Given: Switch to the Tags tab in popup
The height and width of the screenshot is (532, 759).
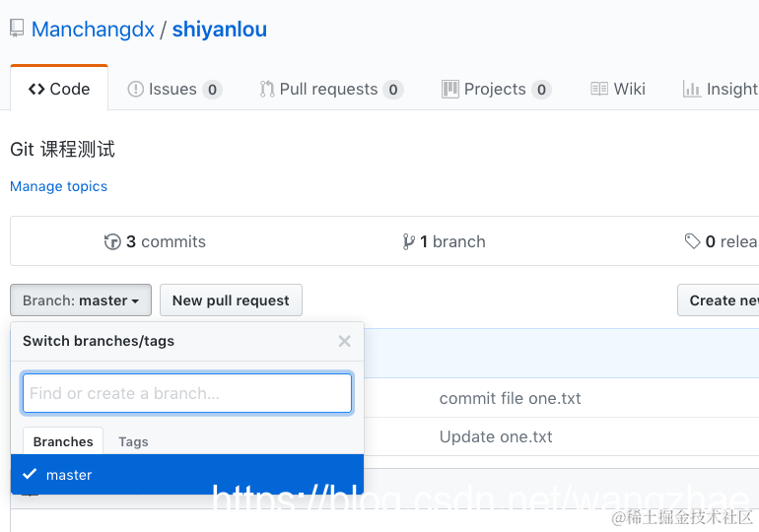Looking at the screenshot, I should coord(133,441).
